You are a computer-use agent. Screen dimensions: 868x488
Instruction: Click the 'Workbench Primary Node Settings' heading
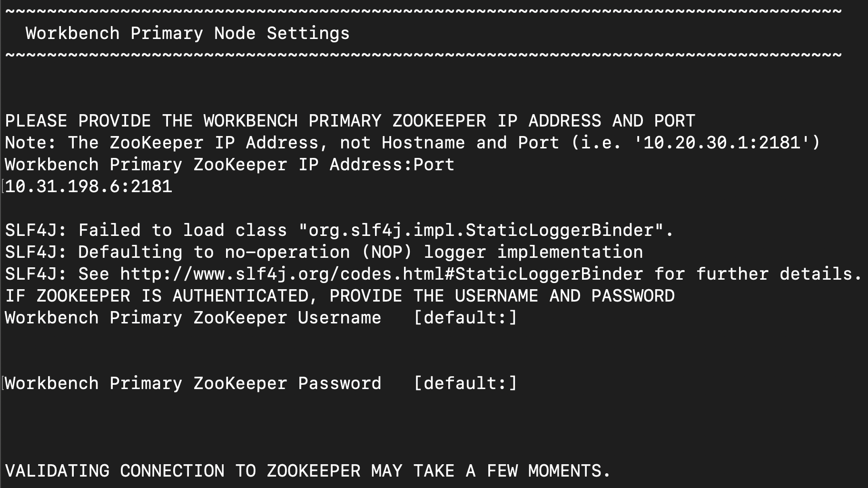(x=187, y=33)
